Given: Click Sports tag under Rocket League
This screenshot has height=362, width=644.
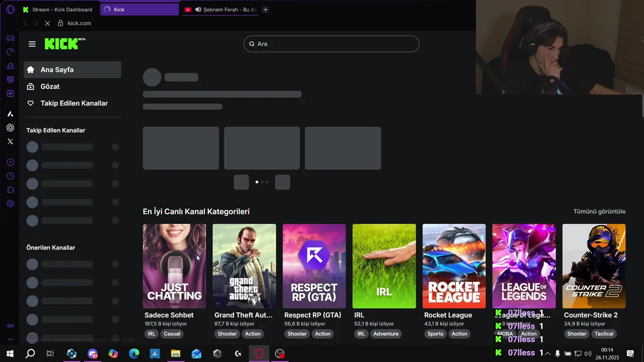Looking at the screenshot, I should click(x=435, y=334).
